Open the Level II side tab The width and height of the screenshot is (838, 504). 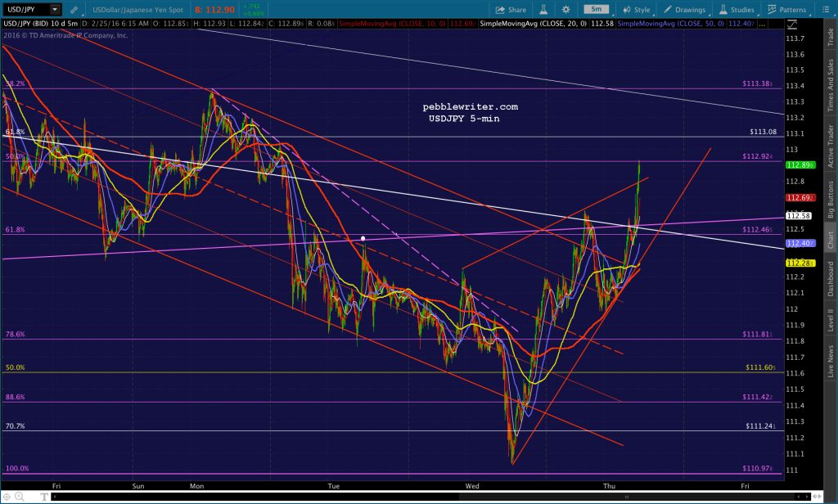click(831, 319)
